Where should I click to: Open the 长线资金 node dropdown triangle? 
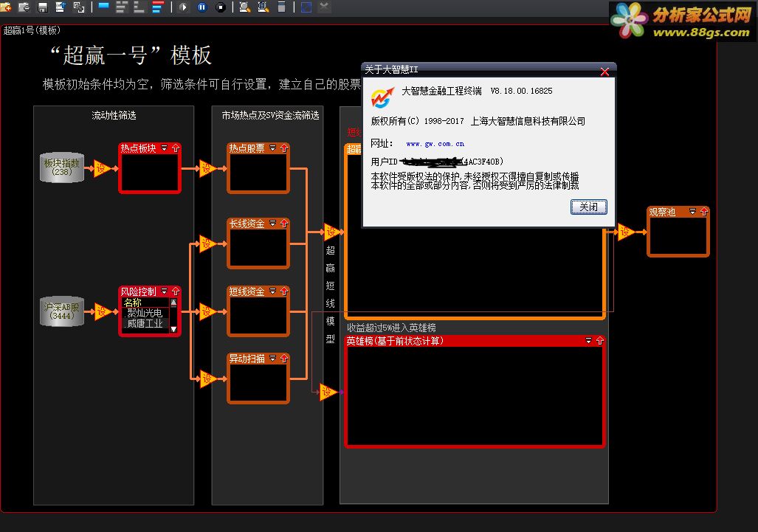click(272, 224)
